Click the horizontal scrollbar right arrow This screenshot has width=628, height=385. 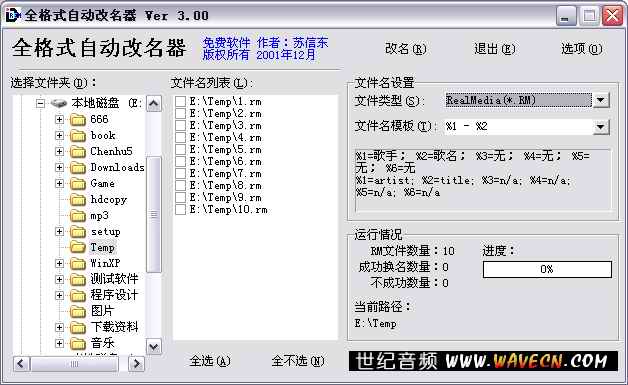(x=136, y=364)
